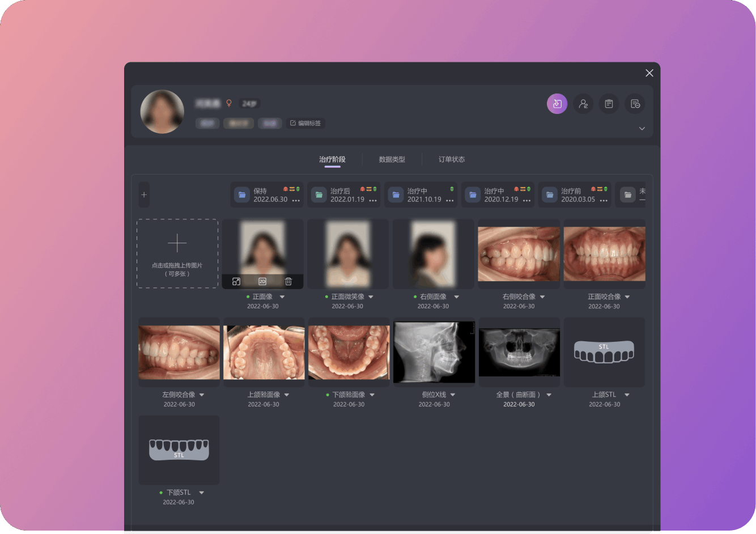The height and width of the screenshot is (534, 756).
Task: Expand the patient info panel chevron
Action: click(642, 129)
